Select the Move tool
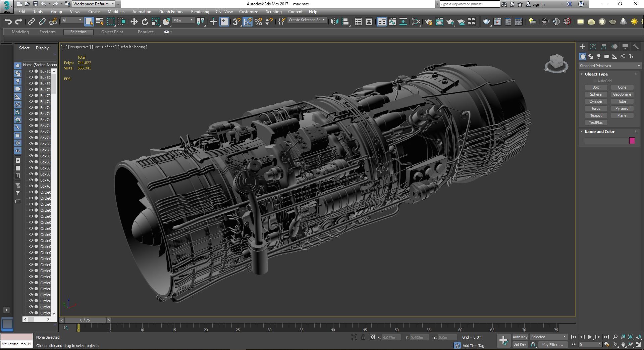The image size is (644, 350). pos(134,22)
